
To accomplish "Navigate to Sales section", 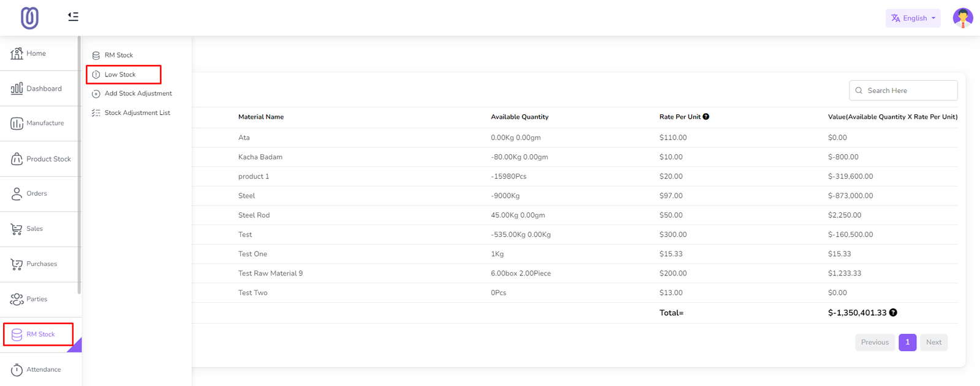I will pos(34,229).
